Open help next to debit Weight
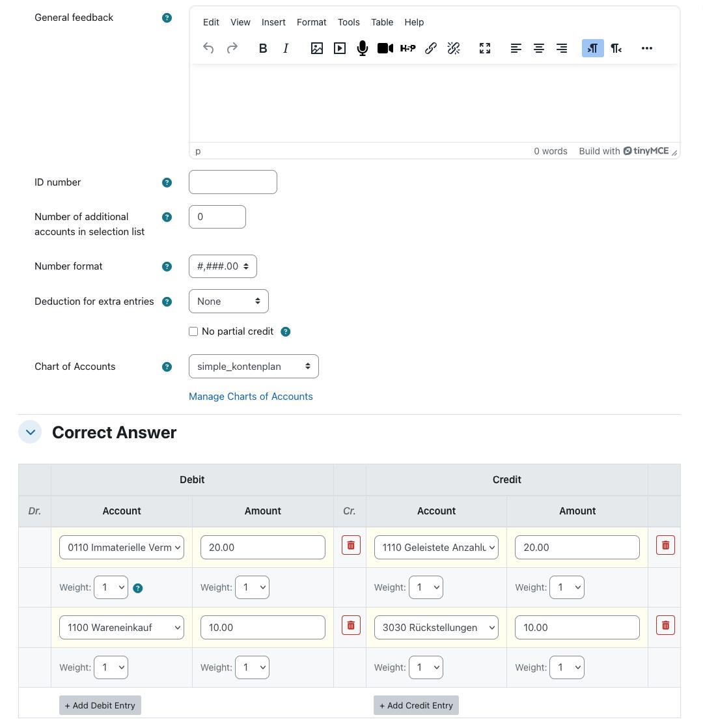 [x=138, y=588]
